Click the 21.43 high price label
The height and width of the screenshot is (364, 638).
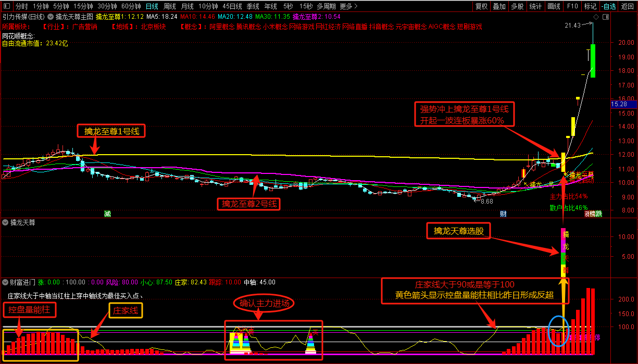[572, 25]
